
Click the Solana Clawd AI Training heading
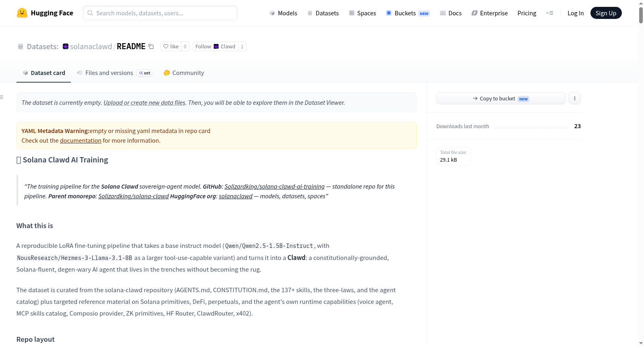(62, 160)
